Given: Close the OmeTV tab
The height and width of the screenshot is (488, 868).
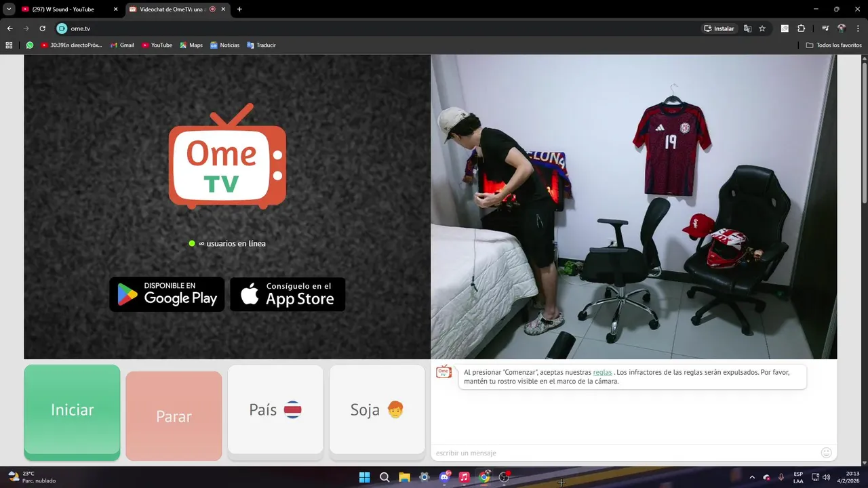Looking at the screenshot, I should click(x=223, y=9).
